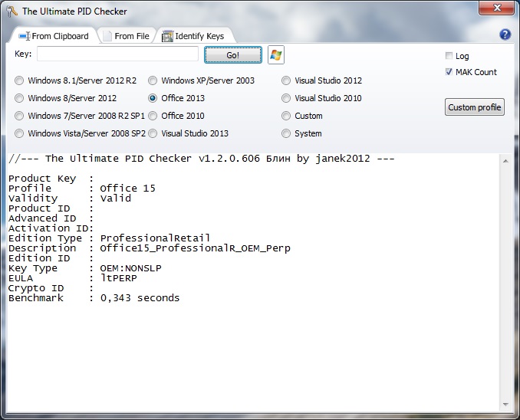Click the 'Activation ID:' label line
Viewport: 520px width, 420px height.
tap(51, 228)
